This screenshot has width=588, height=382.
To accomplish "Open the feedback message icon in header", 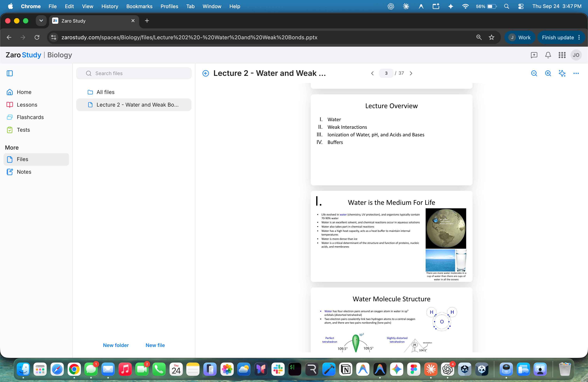I will (x=534, y=55).
